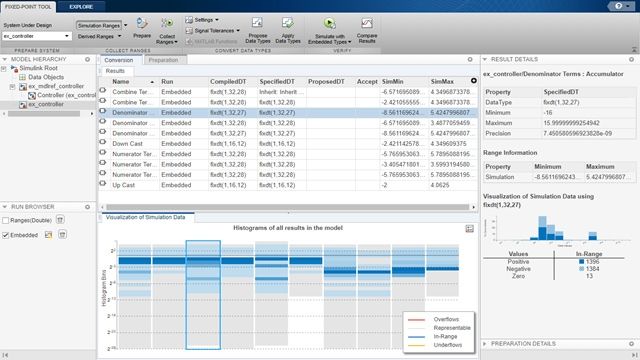Expand the Settings dropdown menu
Image resolution: width=640 pixels, height=360 pixels.
(202, 20)
